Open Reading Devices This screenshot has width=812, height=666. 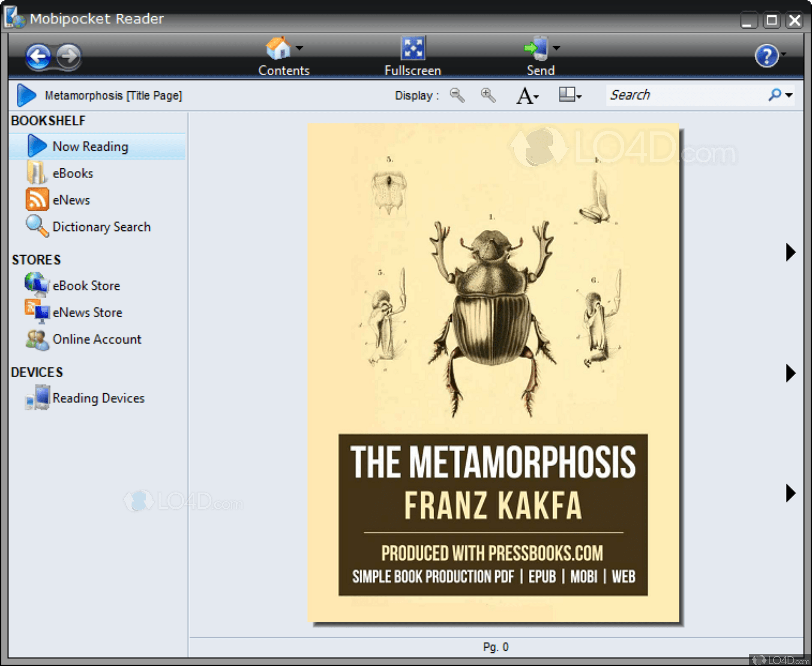[x=99, y=398]
